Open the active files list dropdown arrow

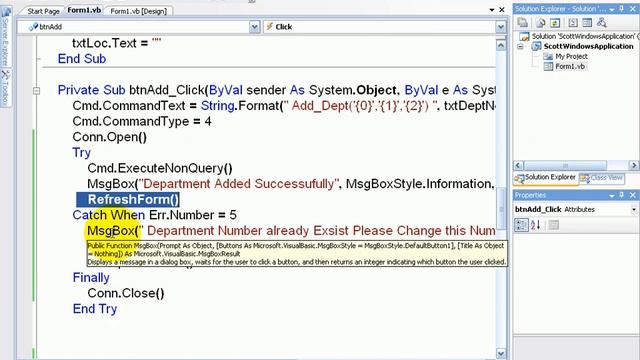[x=492, y=9]
